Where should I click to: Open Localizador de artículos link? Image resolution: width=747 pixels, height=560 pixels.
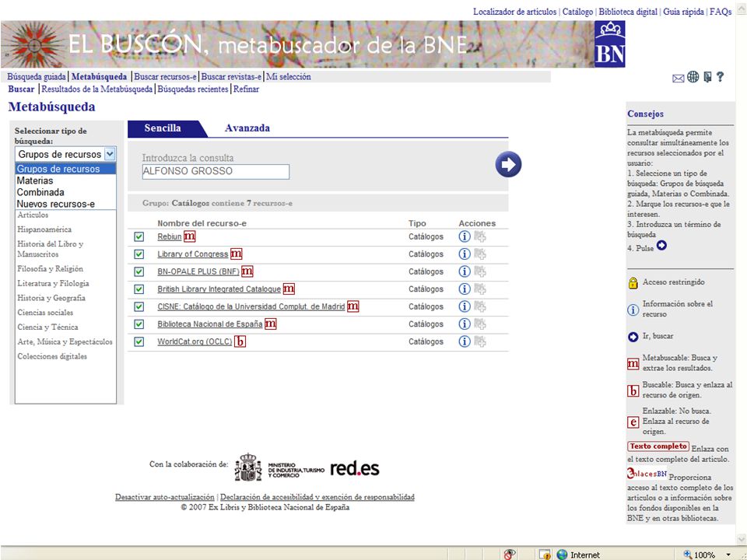click(x=514, y=12)
